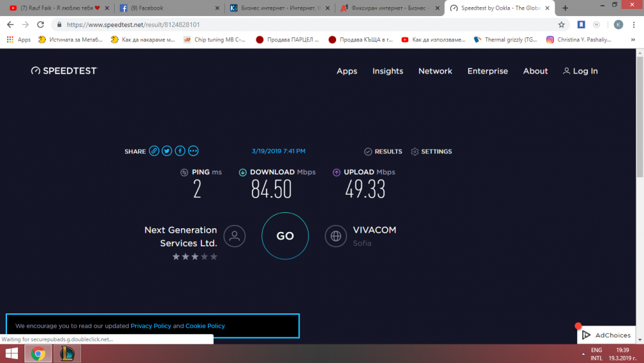Open the Как да накараме bookmark
This screenshot has height=363, width=644.
pyautogui.click(x=143, y=39)
